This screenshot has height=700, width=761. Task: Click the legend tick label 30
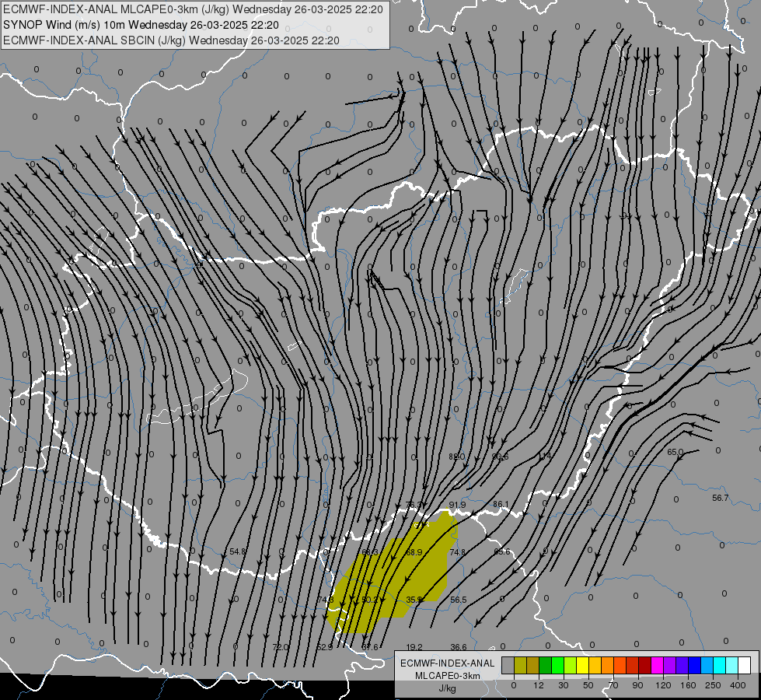point(564,685)
